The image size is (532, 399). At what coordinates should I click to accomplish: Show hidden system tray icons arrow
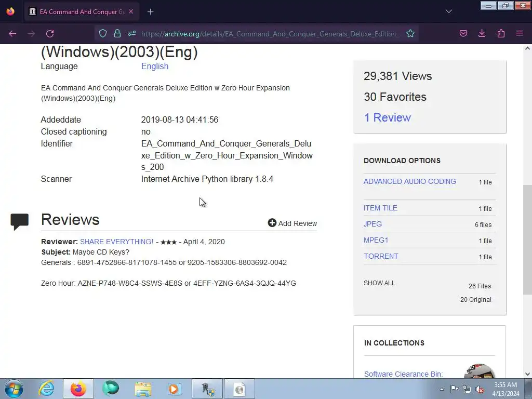coord(442,389)
